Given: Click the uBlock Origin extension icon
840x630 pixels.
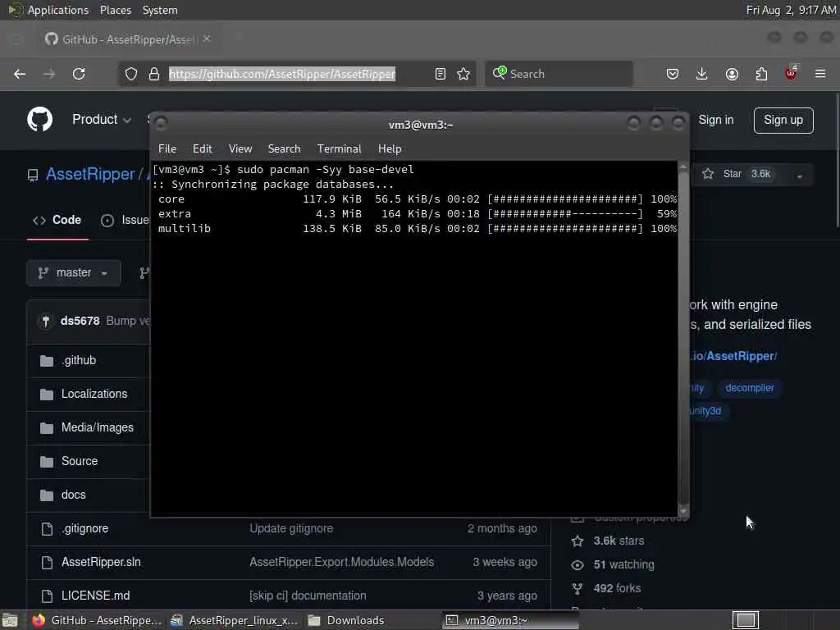Looking at the screenshot, I should pos(791,73).
